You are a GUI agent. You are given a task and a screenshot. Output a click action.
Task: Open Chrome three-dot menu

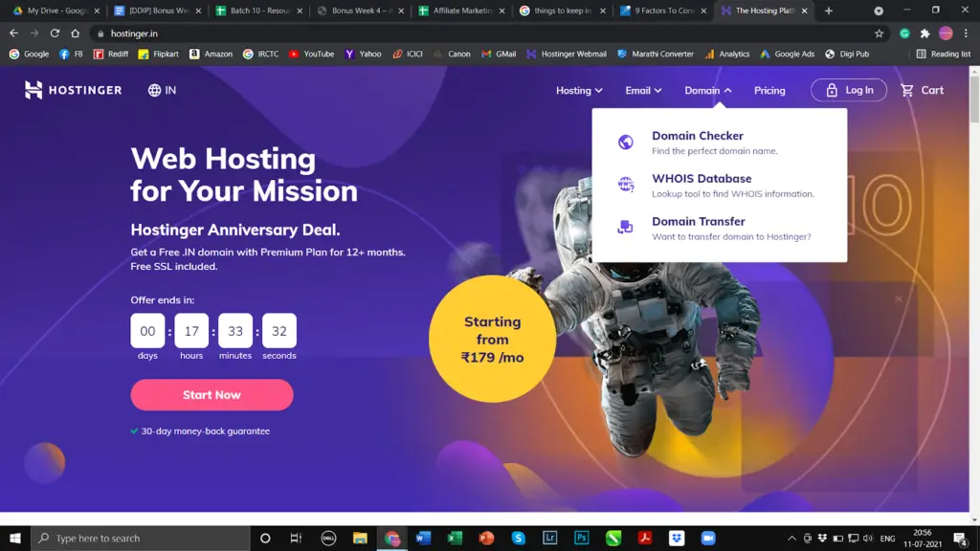(966, 33)
